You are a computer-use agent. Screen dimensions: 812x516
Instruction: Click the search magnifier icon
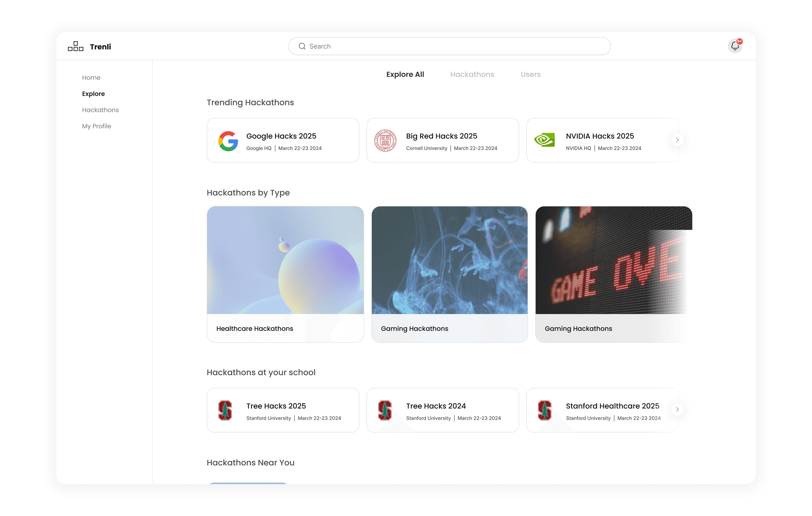[x=302, y=46]
